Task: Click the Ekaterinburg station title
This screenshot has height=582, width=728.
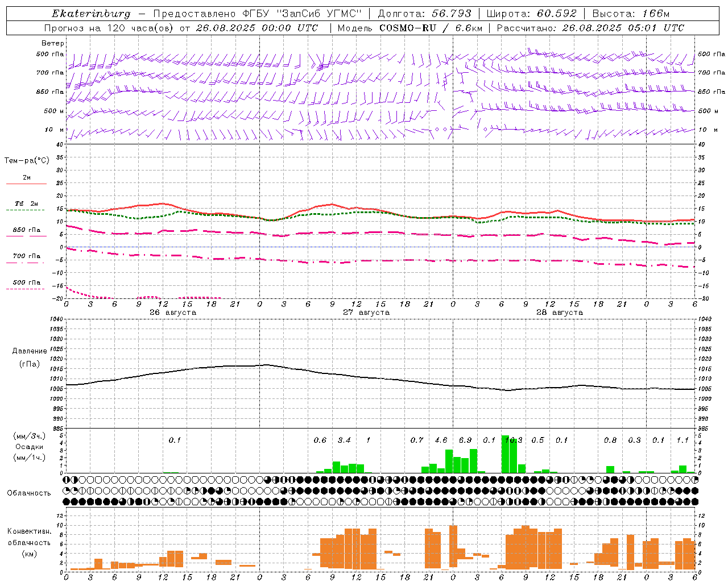Action: pos(91,14)
